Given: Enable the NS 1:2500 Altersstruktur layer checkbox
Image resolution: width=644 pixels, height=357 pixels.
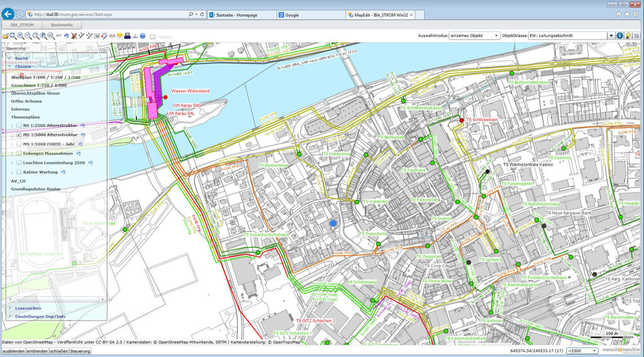Looking at the screenshot, I should 19,126.
